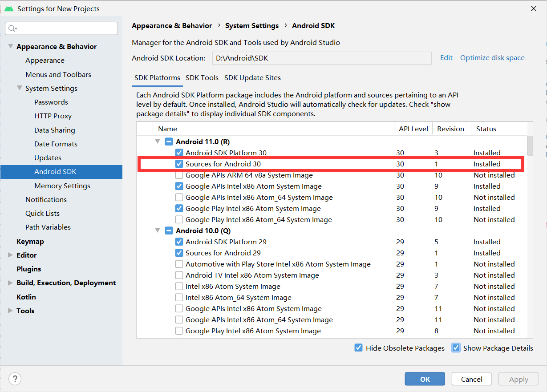Open Memory Settings page
This screenshot has height=392, width=547.
tap(62, 186)
